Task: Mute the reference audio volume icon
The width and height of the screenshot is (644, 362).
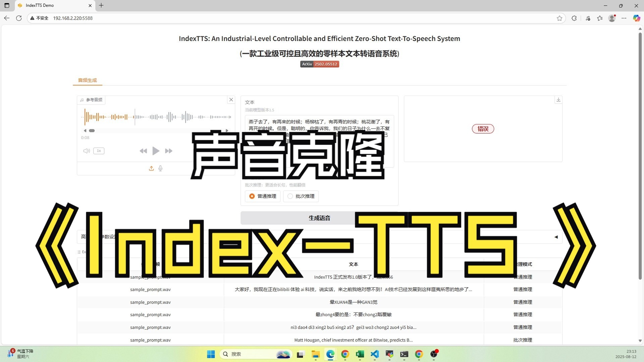Action: click(x=87, y=151)
